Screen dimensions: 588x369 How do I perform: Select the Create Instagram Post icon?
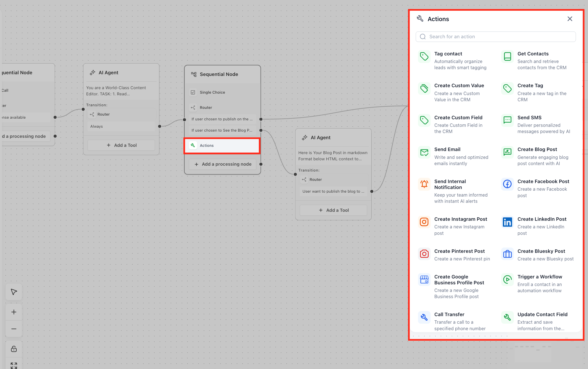click(x=424, y=222)
